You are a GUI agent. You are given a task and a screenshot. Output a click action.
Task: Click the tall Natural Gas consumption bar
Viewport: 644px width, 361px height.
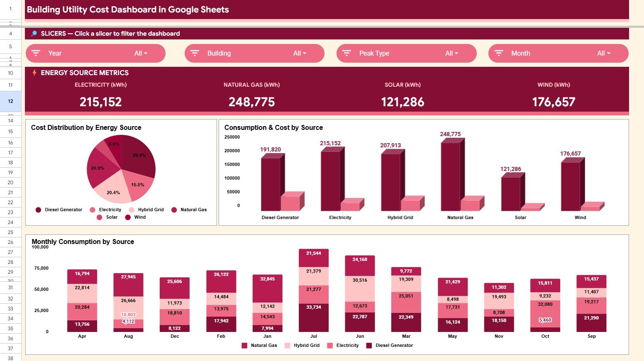tap(450, 177)
